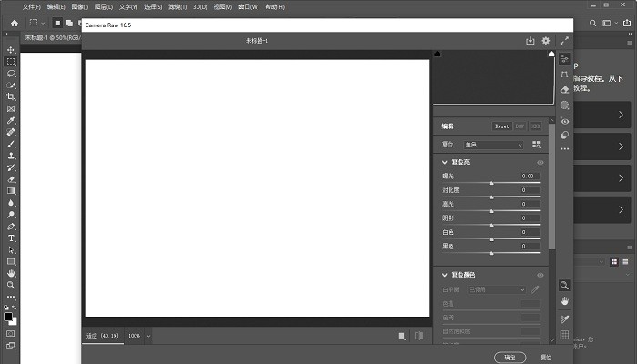Toggle before/after view icon at bottom
Viewport: 637px width, 364px height.
419,336
